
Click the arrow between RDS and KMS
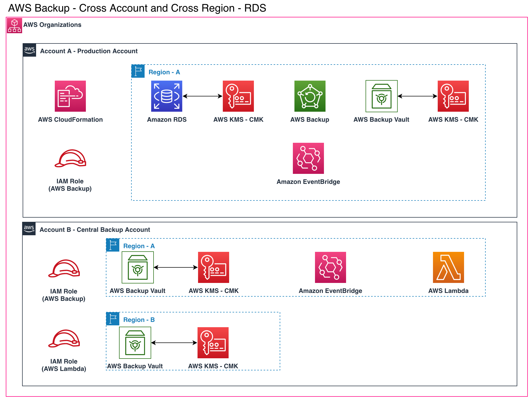pos(202,96)
